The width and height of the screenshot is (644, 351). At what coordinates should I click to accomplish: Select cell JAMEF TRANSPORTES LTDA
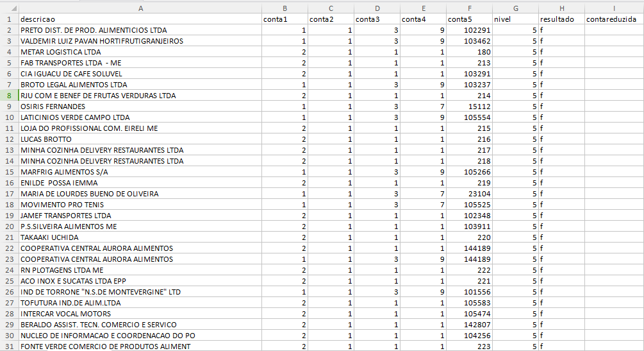click(x=140, y=216)
